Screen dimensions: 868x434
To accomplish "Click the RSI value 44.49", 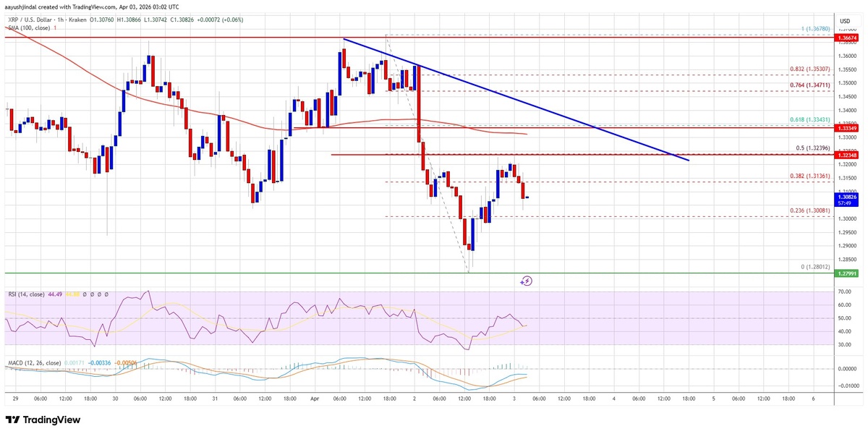I will tap(56, 293).
